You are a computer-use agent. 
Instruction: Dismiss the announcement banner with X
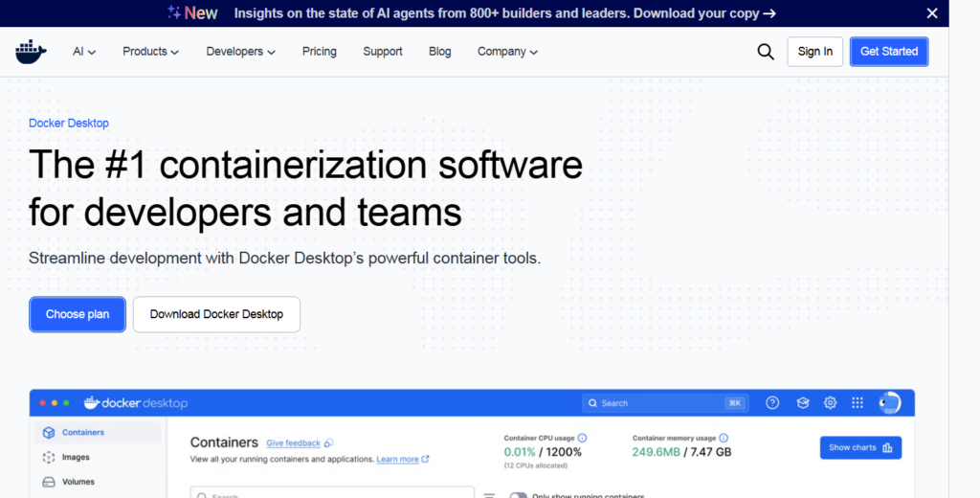932,13
